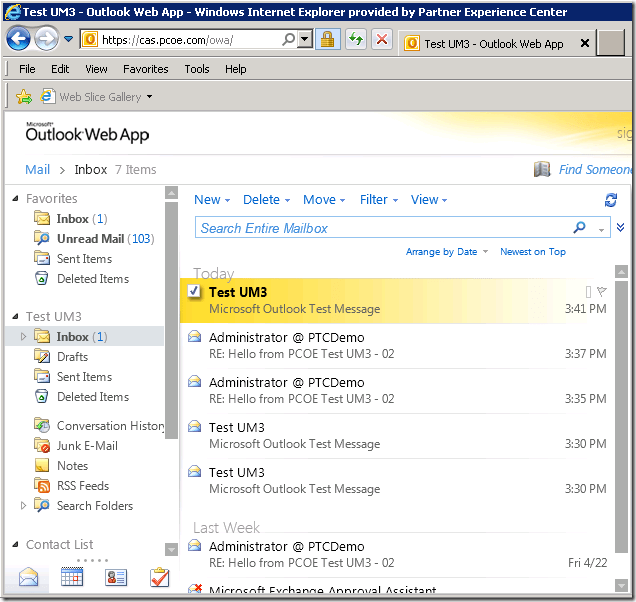This screenshot has width=636, height=602.
Task: Click the browser Refresh icon
Action: (x=356, y=39)
